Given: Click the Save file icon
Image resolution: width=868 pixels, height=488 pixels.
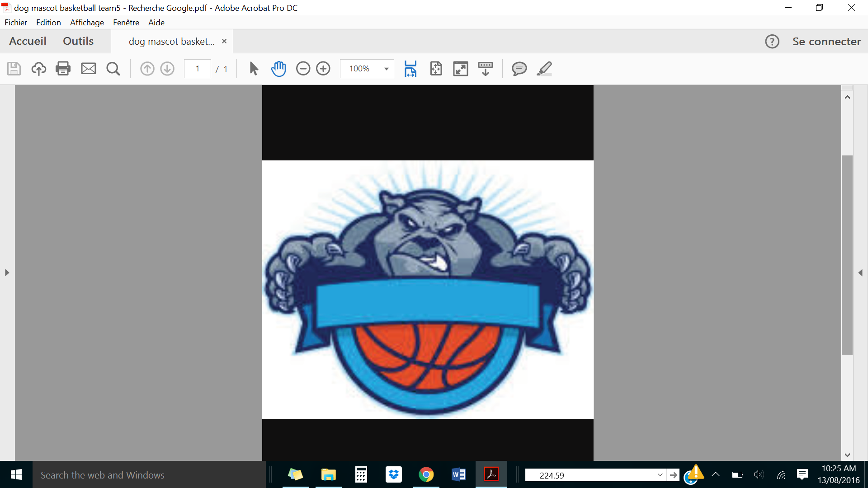Looking at the screenshot, I should click(x=14, y=69).
